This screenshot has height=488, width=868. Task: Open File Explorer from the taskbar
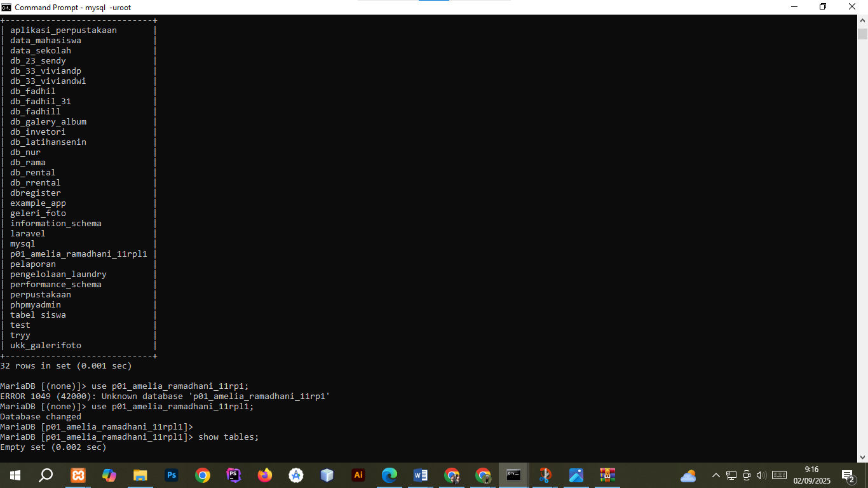pos(140,475)
